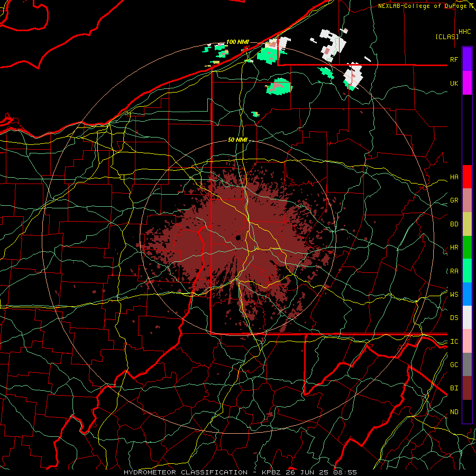Click the HHC product code text
Viewport: 476px width, 476px height.
(465, 32)
